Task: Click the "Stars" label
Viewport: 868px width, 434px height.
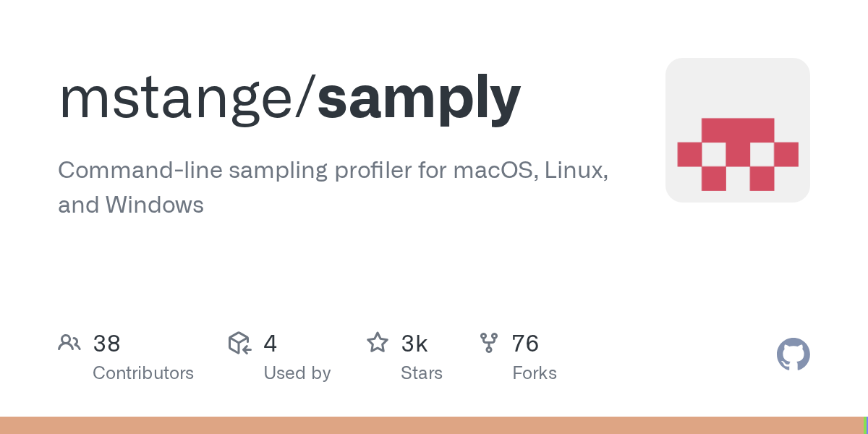Action: pyautogui.click(x=421, y=373)
